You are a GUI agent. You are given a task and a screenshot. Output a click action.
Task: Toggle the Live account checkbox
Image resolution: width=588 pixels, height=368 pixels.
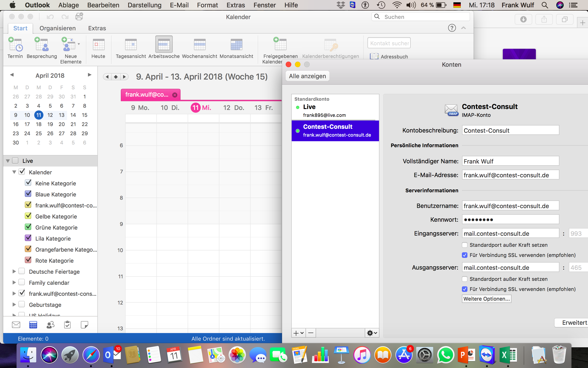pyautogui.click(x=15, y=161)
